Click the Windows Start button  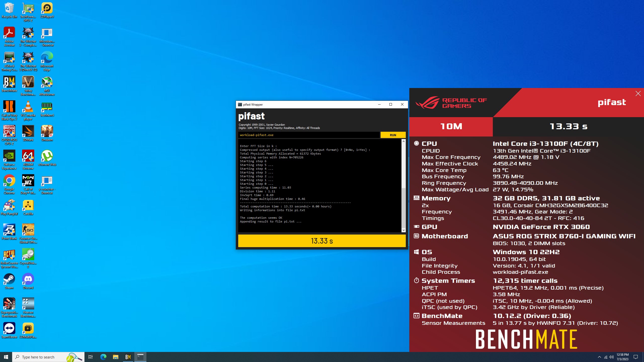6,357
